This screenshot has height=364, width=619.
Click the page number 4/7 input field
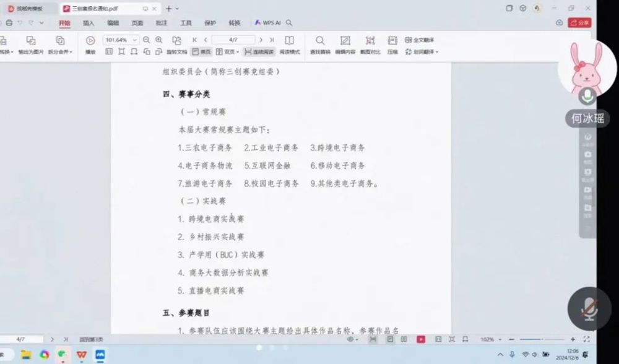click(x=233, y=40)
